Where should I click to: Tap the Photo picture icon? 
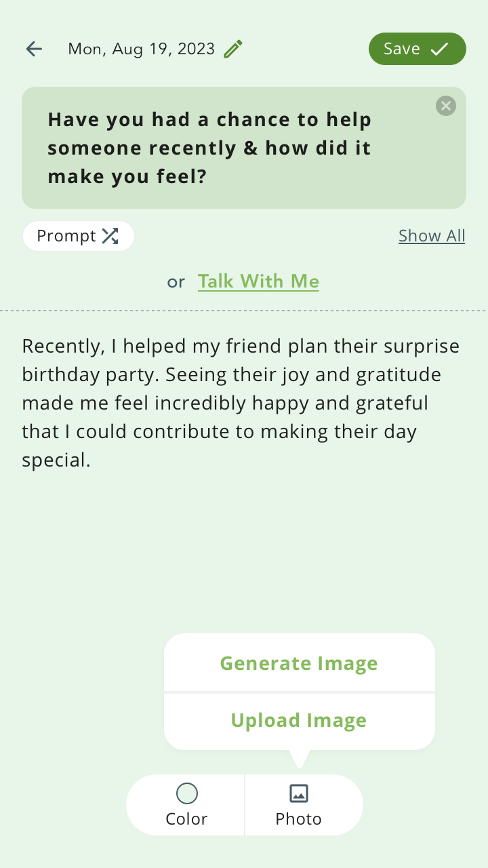pos(299,793)
